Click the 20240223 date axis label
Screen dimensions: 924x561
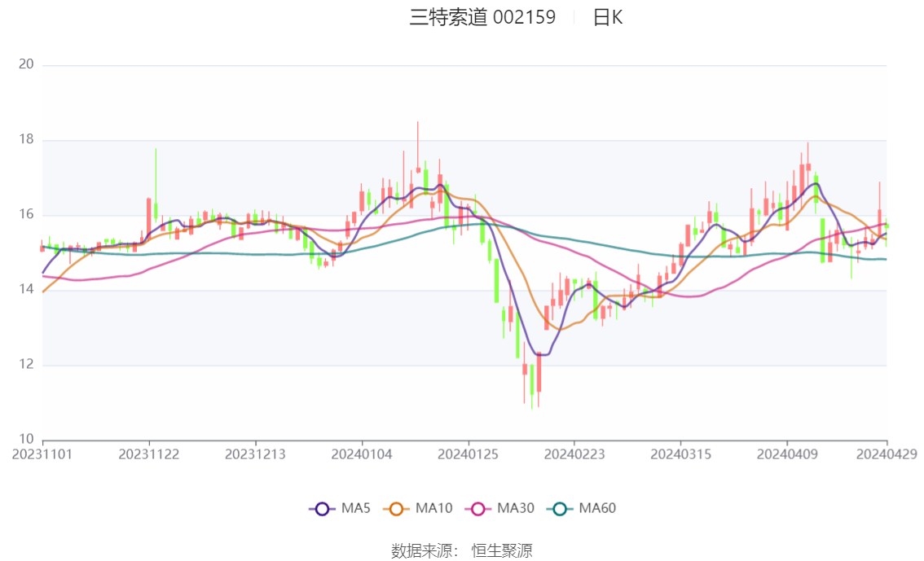coord(574,454)
